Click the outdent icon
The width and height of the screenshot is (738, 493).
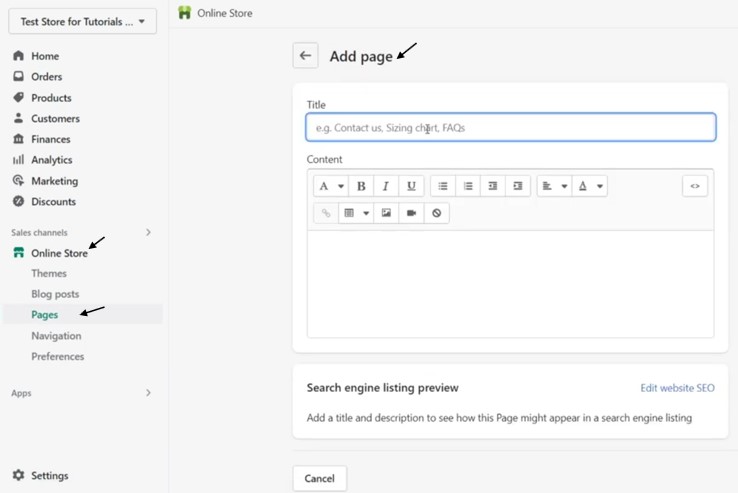(x=493, y=186)
